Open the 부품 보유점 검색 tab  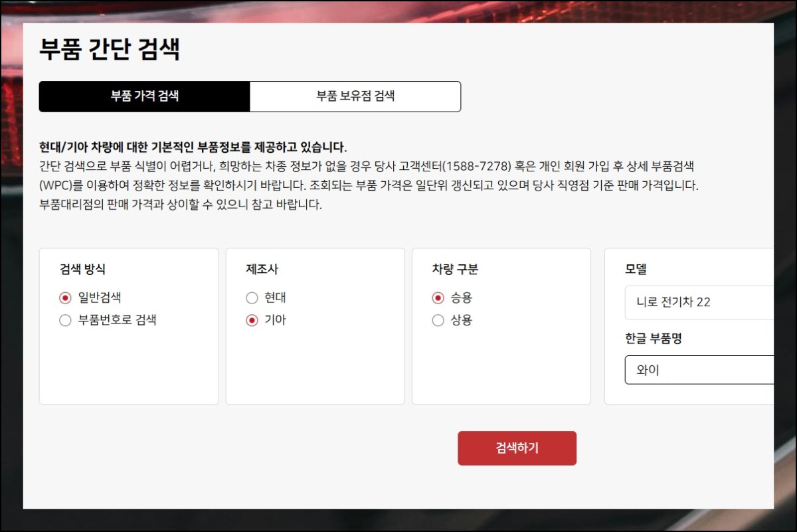point(355,96)
